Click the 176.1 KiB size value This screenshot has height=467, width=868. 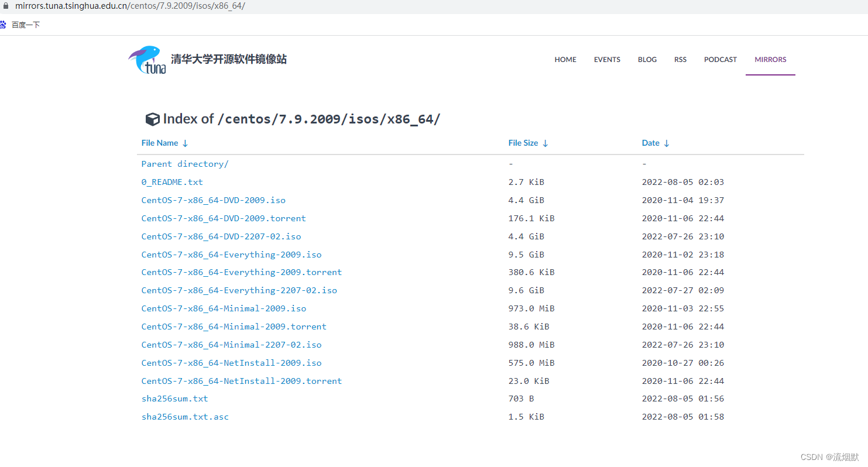click(531, 218)
